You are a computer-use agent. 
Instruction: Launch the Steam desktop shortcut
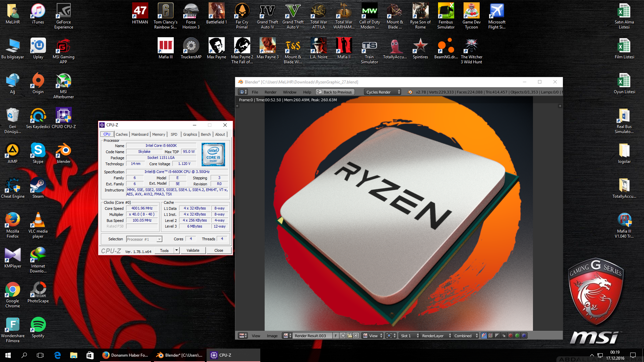point(38,188)
